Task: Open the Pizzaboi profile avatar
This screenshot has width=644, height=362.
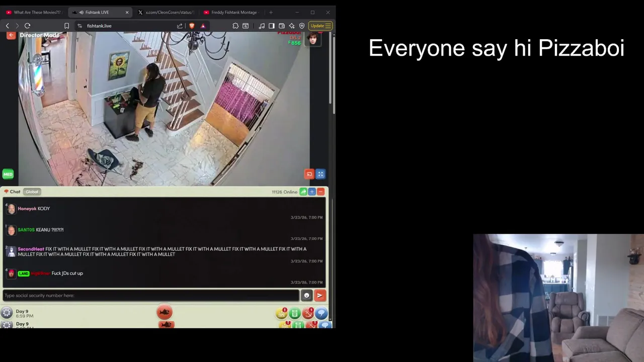Action: pyautogui.click(x=313, y=39)
